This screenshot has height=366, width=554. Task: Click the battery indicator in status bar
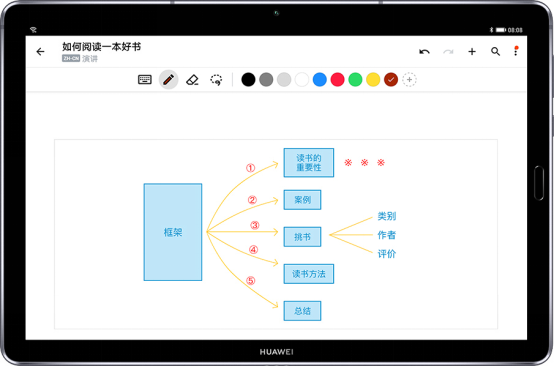pos(501,30)
